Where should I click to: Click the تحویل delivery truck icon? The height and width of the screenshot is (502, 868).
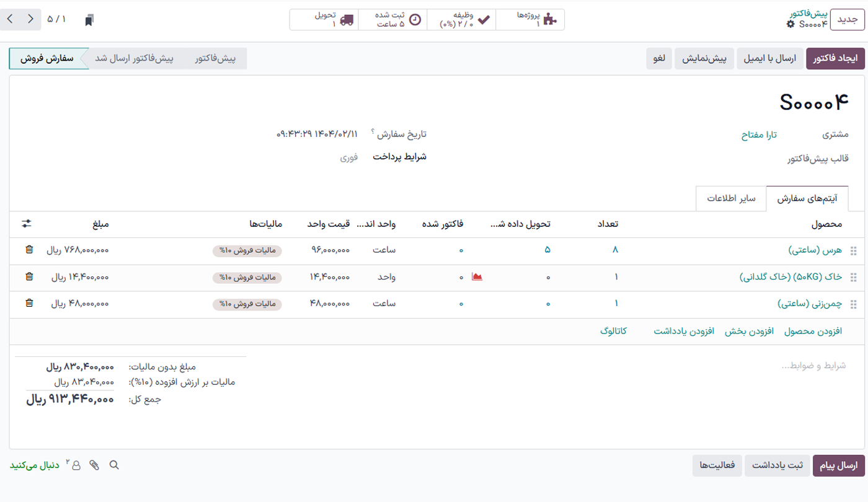pos(348,18)
